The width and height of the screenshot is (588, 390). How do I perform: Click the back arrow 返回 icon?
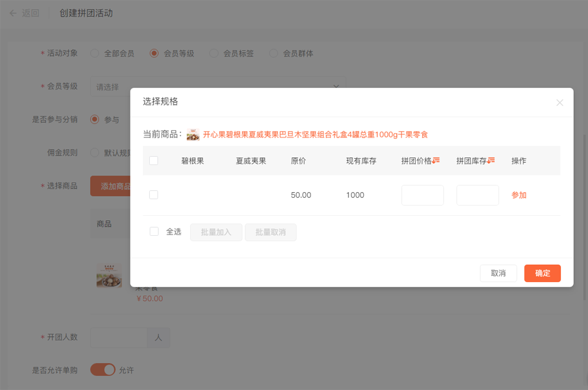click(x=13, y=13)
